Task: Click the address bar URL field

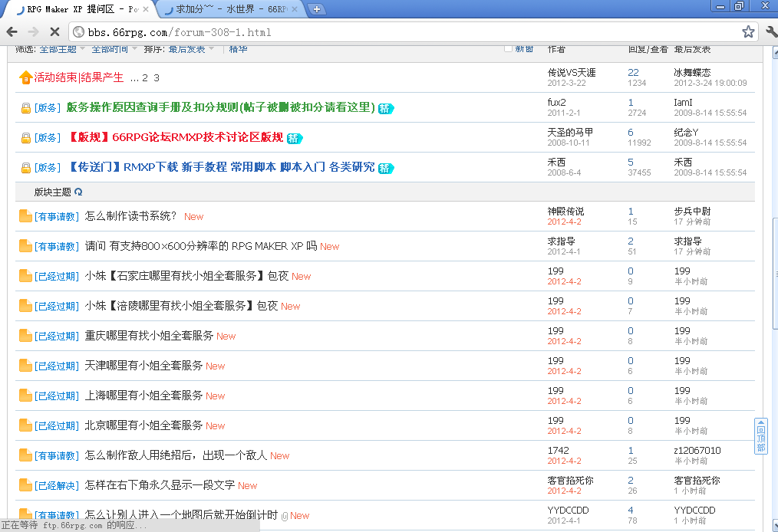Action: coord(412,32)
